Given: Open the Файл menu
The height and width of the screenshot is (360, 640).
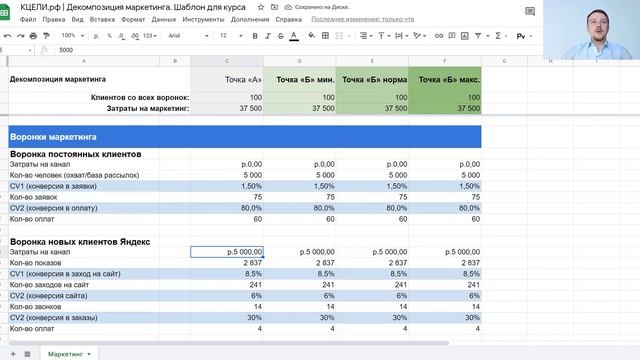Looking at the screenshot, I should tap(28, 19).
